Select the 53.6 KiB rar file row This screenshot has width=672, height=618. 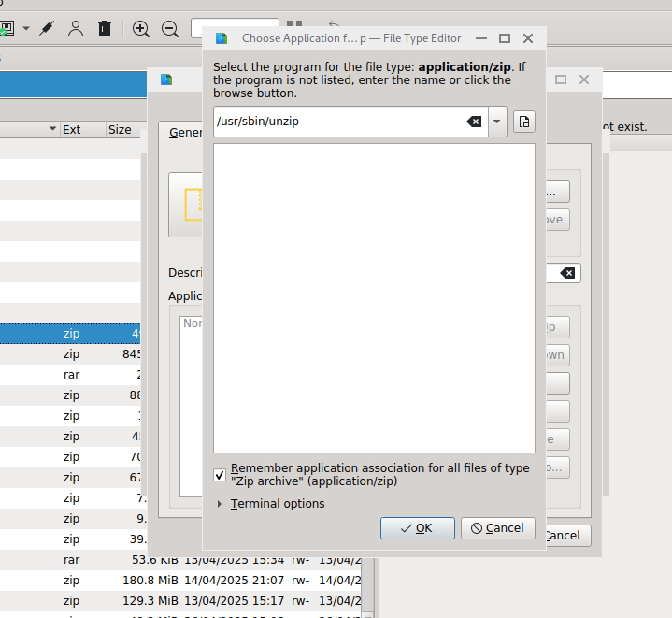[180, 560]
